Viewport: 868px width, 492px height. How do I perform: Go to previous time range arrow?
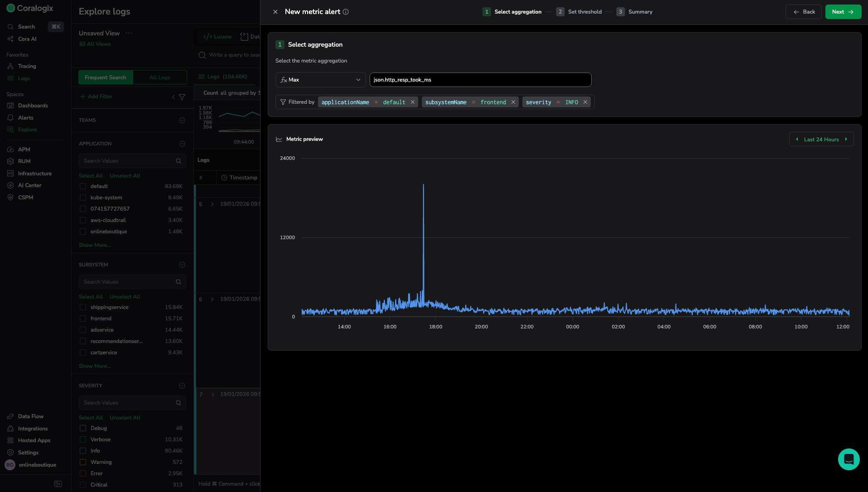coord(797,140)
